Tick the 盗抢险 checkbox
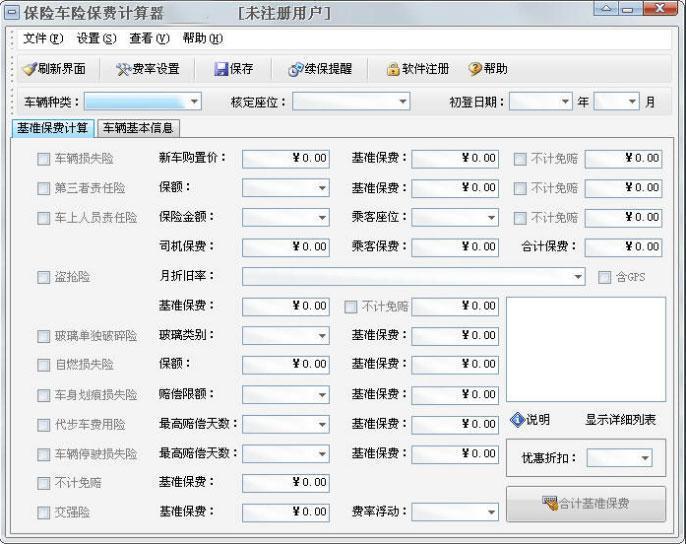 tap(43, 277)
